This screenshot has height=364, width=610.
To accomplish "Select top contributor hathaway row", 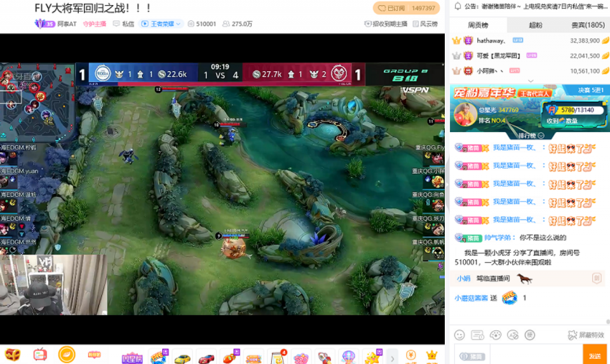I will click(x=530, y=40).
